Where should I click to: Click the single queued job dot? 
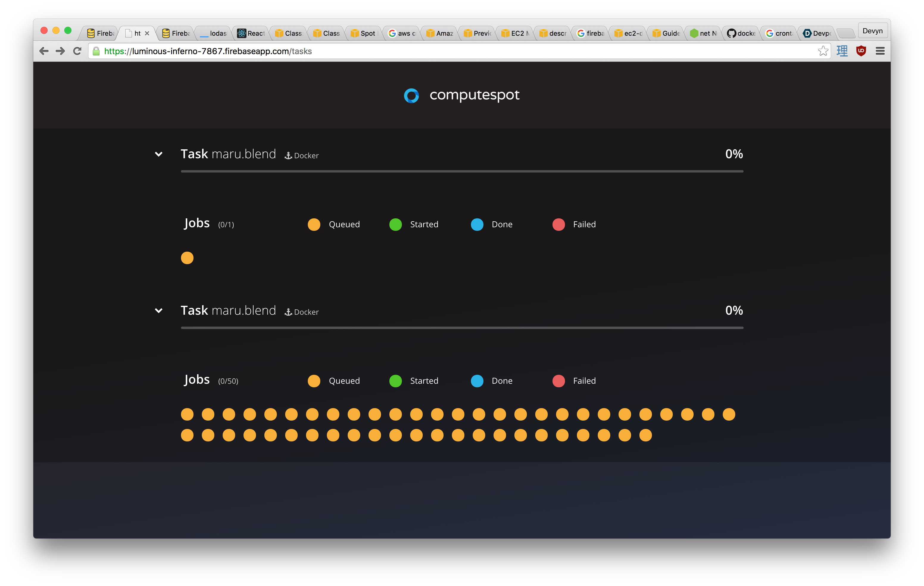tap(187, 258)
